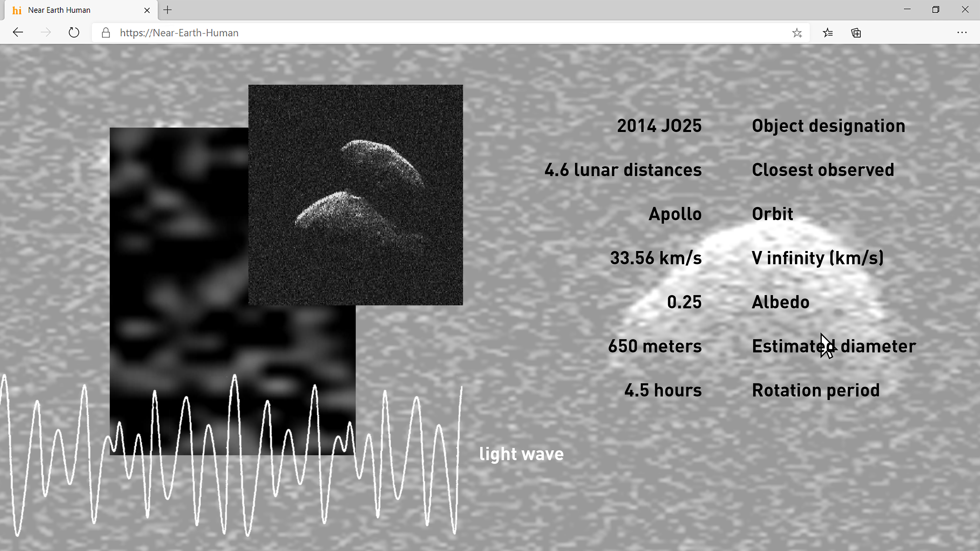Reload the page with refresh icon
The height and width of the screenshot is (551, 980).
[x=74, y=33]
